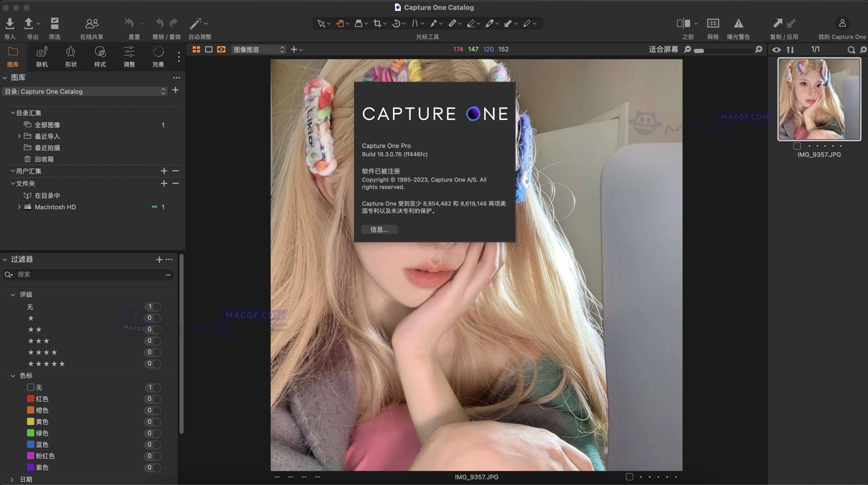Open the 图像图层 layer dropdown
This screenshot has height=485, width=868.
(258, 49)
